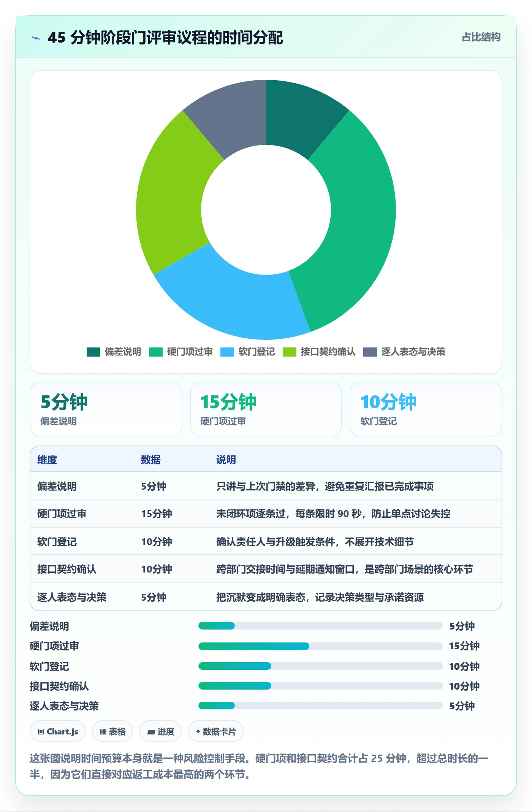Click the 说明 column header

(x=226, y=460)
